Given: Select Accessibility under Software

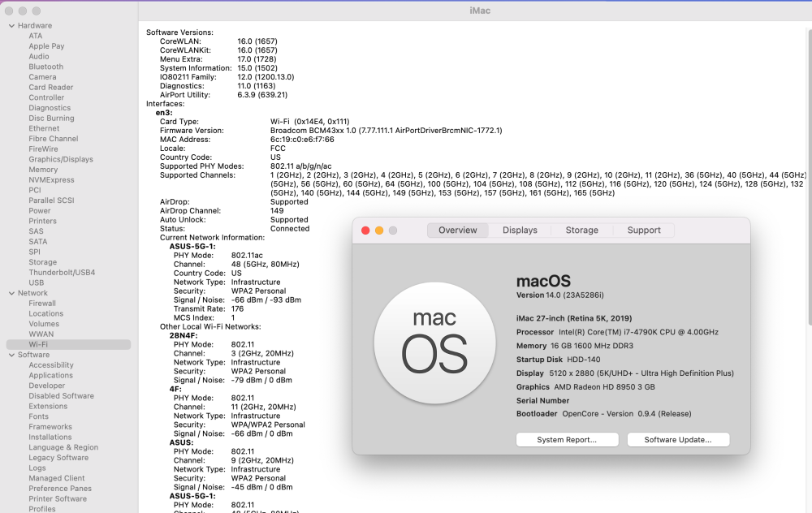Looking at the screenshot, I should point(50,365).
